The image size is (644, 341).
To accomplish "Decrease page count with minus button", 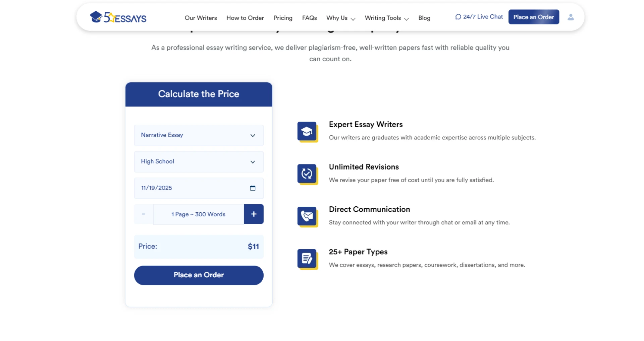I will tap(144, 214).
